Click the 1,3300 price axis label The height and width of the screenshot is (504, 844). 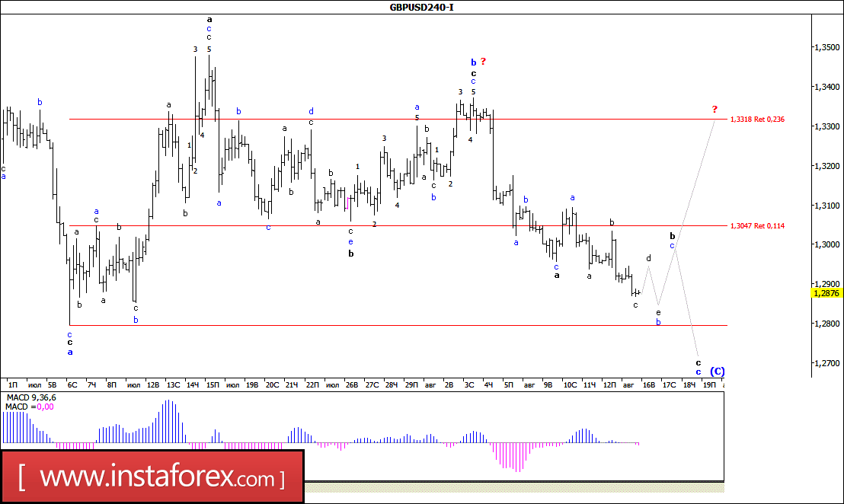826,126
